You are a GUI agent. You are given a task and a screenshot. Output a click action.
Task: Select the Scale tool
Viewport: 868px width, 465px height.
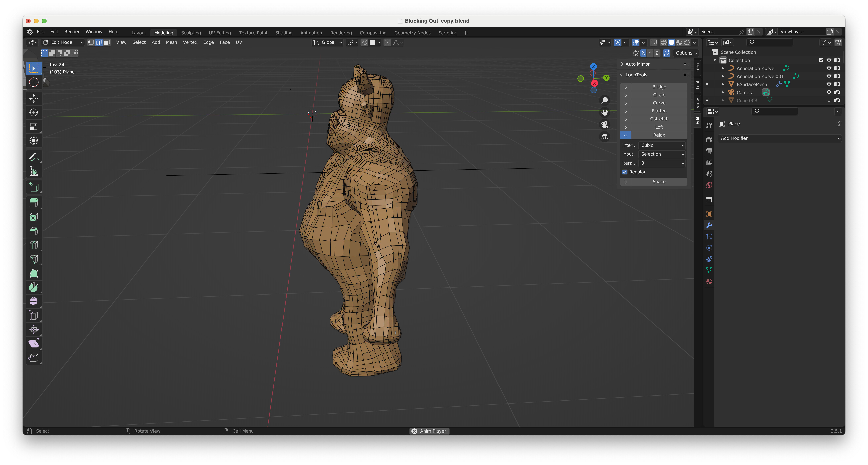tap(34, 127)
